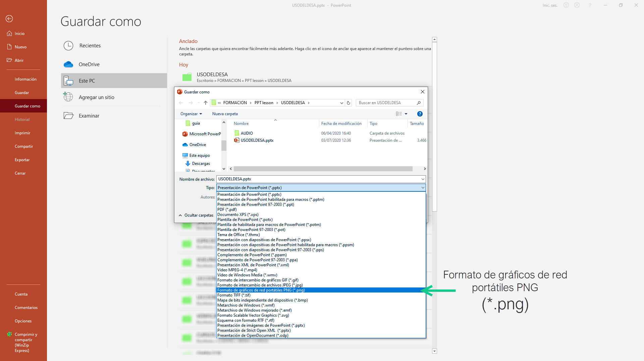The height and width of the screenshot is (361, 644).
Task: Click the refresh icon beside the address bar
Action: tap(348, 103)
